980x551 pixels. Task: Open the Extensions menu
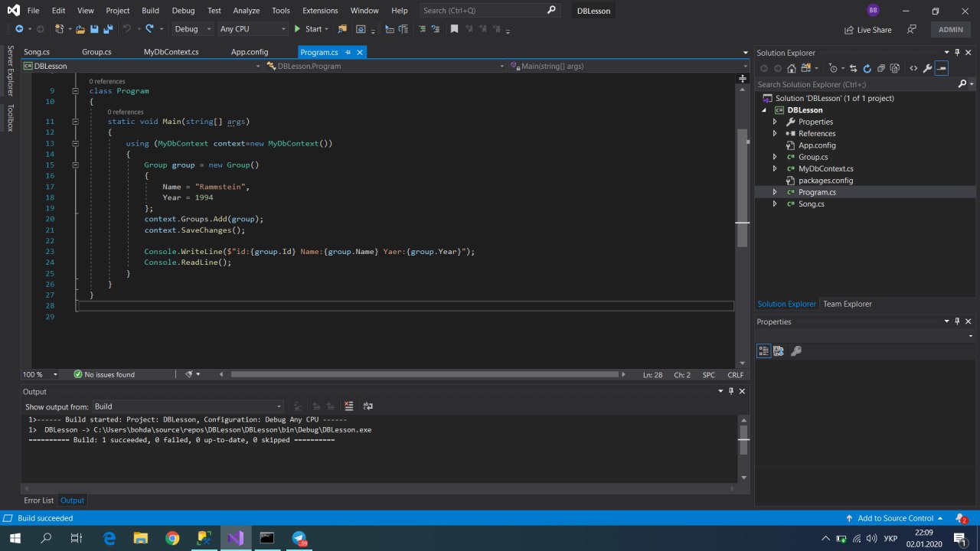[x=320, y=11]
